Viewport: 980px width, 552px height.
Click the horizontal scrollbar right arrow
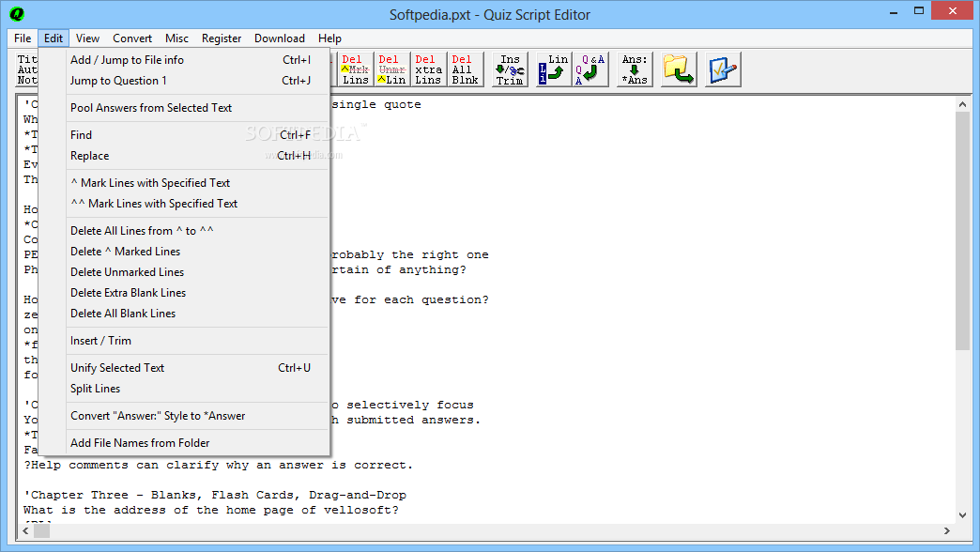(947, 530)
